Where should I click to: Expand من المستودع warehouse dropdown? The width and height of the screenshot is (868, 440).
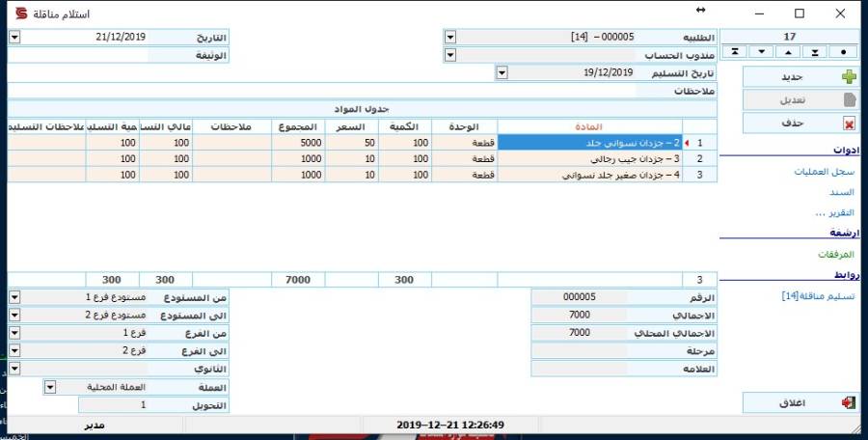(14, 297)
